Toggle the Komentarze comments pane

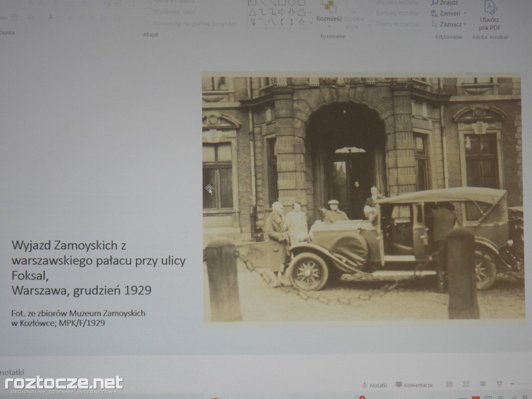pyautogui.click(x=414, y=385)
